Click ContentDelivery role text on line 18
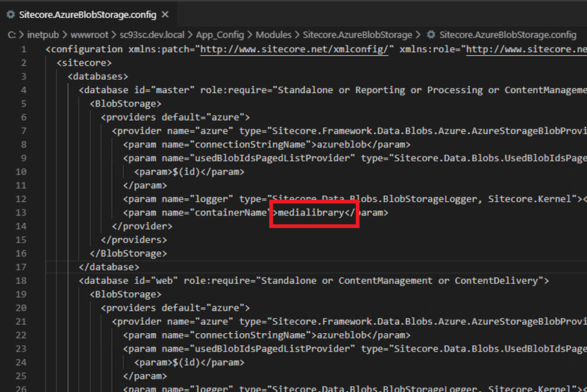Screen dimensions: 587x392 coord(496,280)
